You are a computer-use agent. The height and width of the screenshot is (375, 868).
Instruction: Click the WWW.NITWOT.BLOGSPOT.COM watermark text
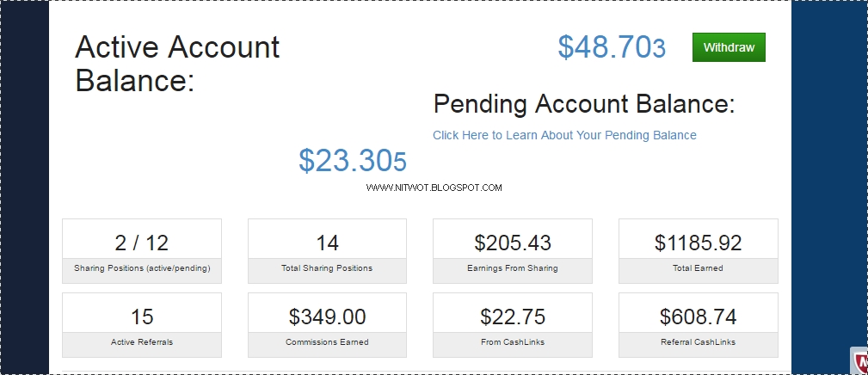coord(434,187)
